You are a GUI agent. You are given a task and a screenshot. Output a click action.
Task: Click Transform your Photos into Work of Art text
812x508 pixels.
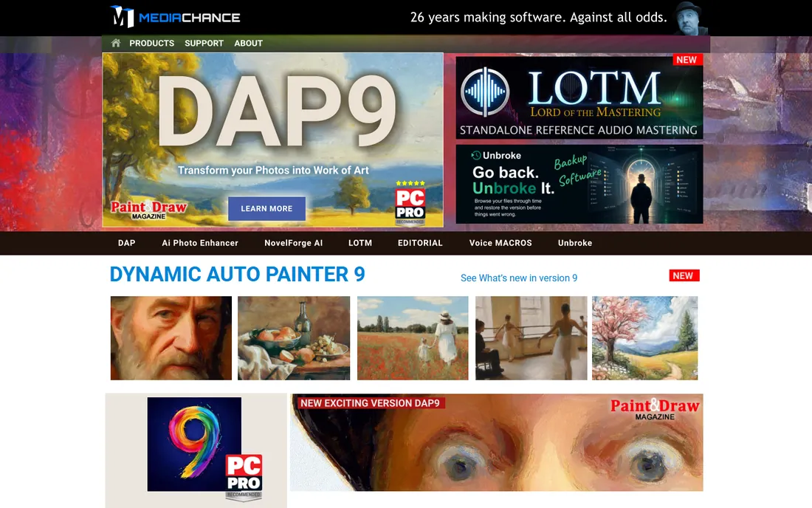tap(273, 170)
